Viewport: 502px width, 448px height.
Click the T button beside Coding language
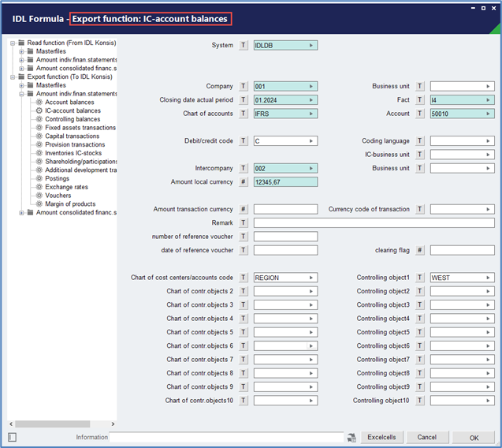(x=420, y=141)
